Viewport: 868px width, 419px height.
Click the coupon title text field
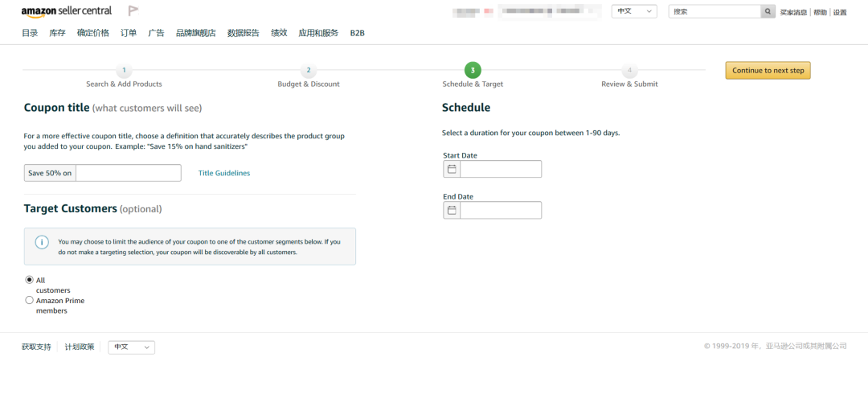(128, 173)
